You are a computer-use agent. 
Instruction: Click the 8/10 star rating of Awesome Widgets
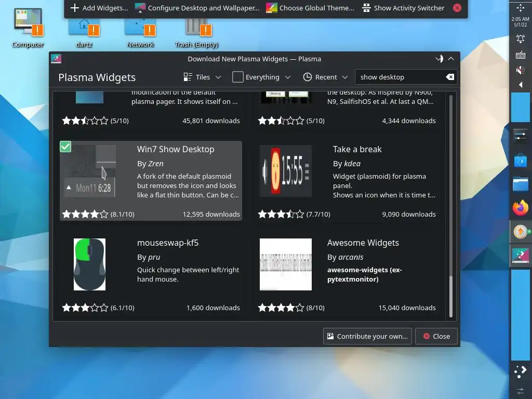pyautogui.click(x=291, y=308)
